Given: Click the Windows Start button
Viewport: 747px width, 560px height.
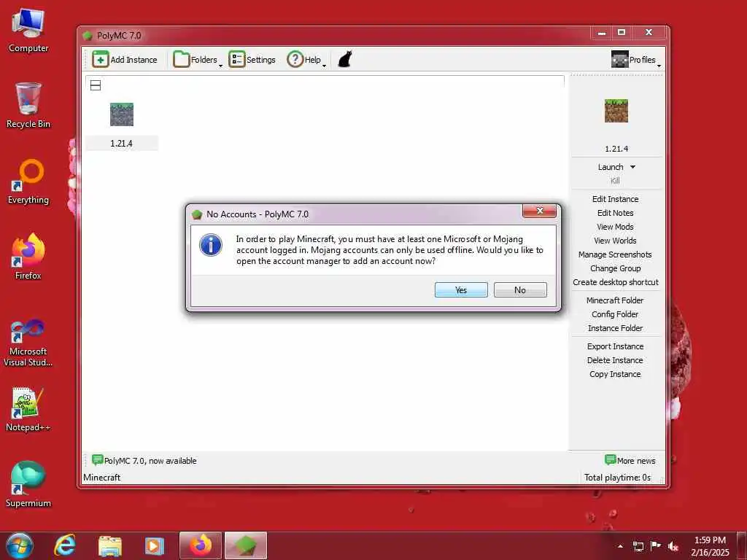Looking at the screenshot, I should [20, 545].
